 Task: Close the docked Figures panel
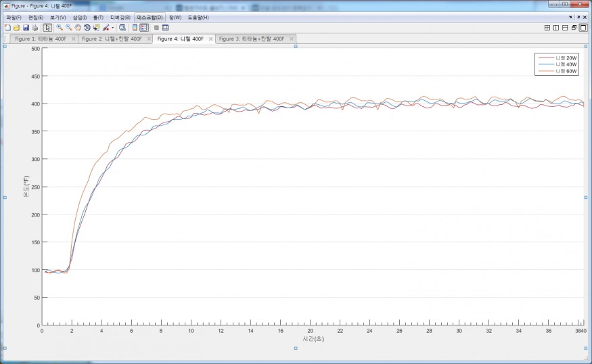coord(585,18)
